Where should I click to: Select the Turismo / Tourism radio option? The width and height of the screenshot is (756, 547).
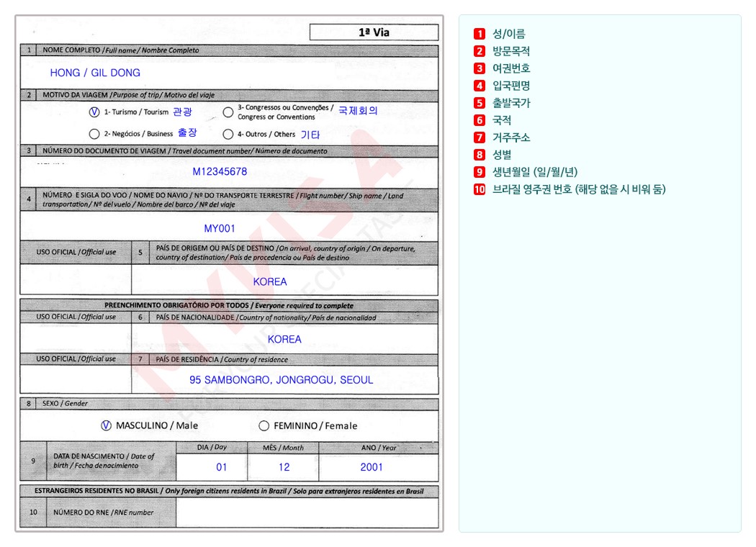tap(94, 112)
